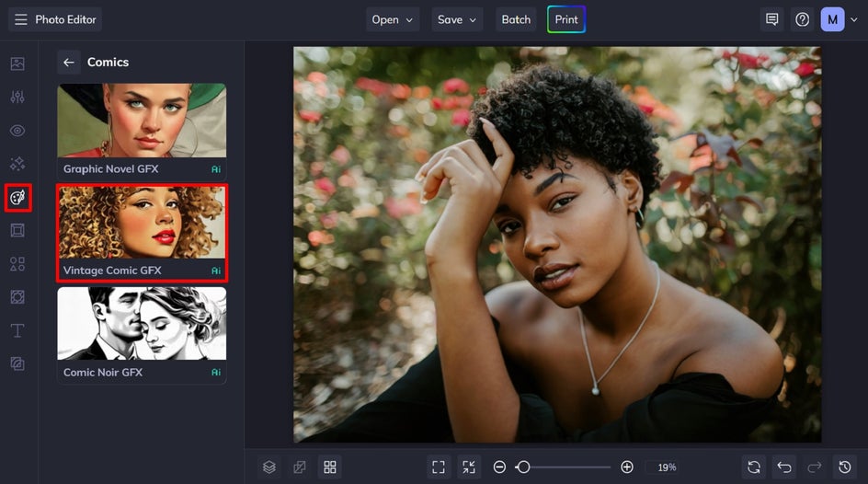
Task: Open the Graphics shapes icon
Action: click(17, 264)
